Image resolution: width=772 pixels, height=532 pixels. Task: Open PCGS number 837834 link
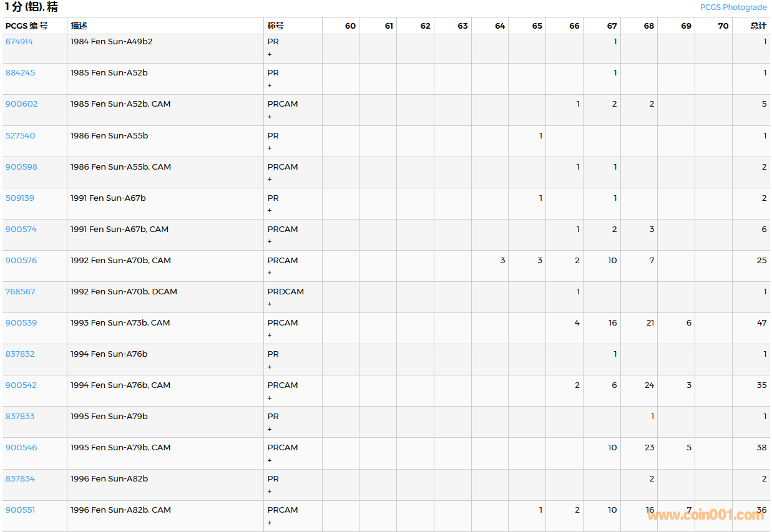21,478
